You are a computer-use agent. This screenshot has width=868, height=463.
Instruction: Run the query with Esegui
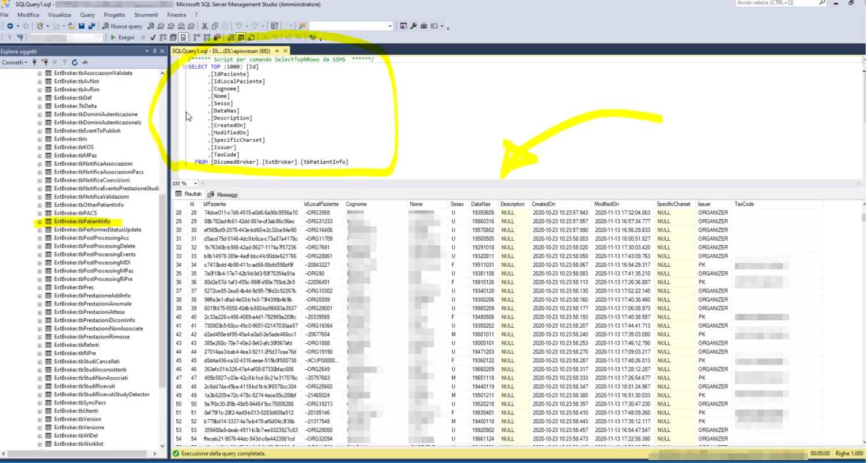coord(123,37)
